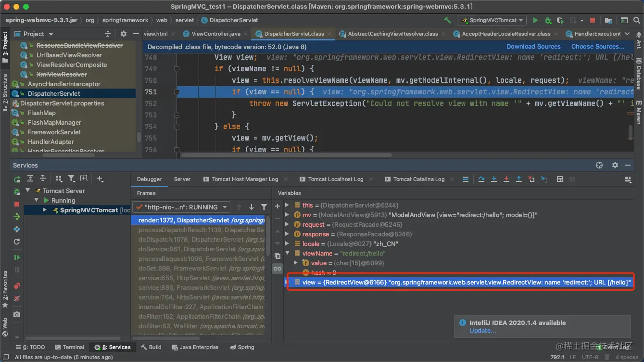Open the Server tab in Services
This screenshot has width=644, height=362.
[x=182, y=179]
